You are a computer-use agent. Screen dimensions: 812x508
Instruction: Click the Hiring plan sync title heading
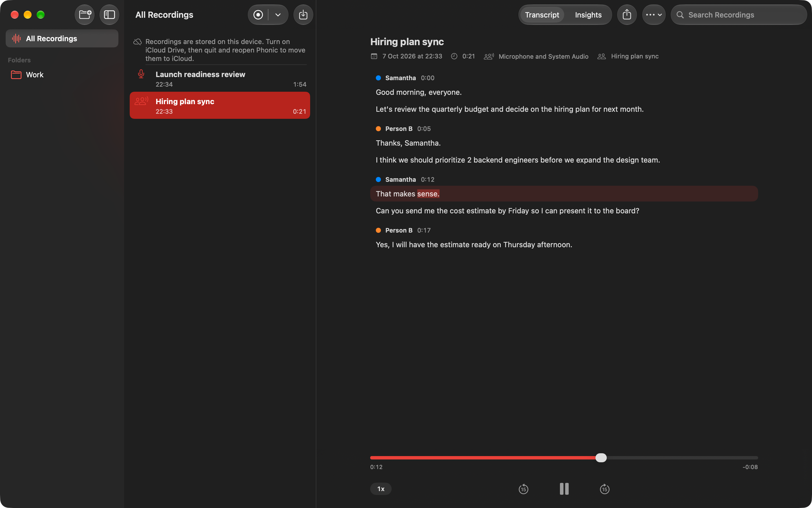[x=407, y=42]
